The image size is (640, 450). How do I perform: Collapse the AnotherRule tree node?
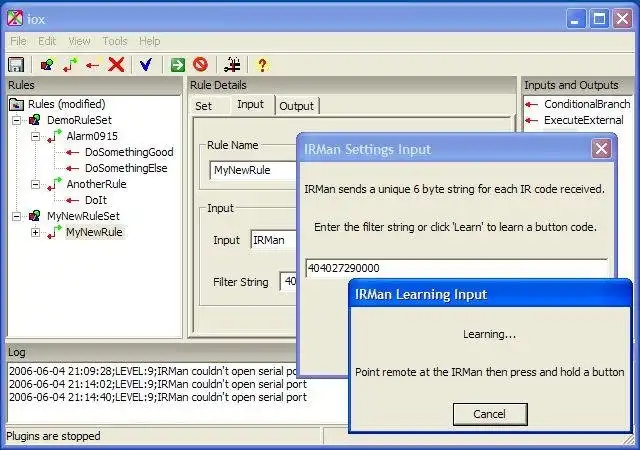coord(36,184)
